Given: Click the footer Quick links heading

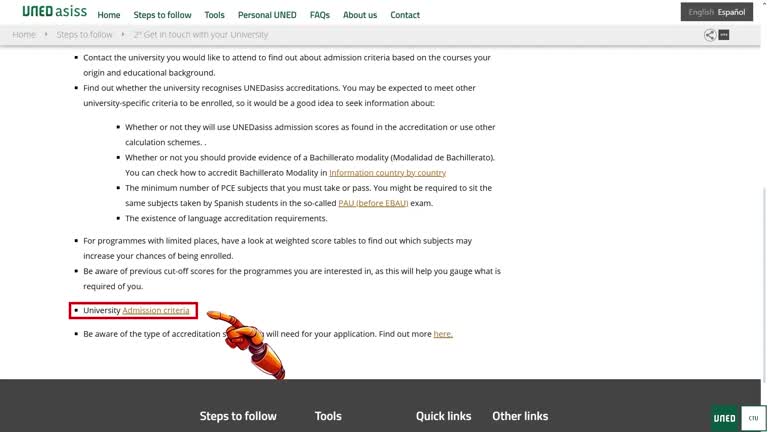Looking at the screenshot, I should pyautogui.click(x=443, y=416).
